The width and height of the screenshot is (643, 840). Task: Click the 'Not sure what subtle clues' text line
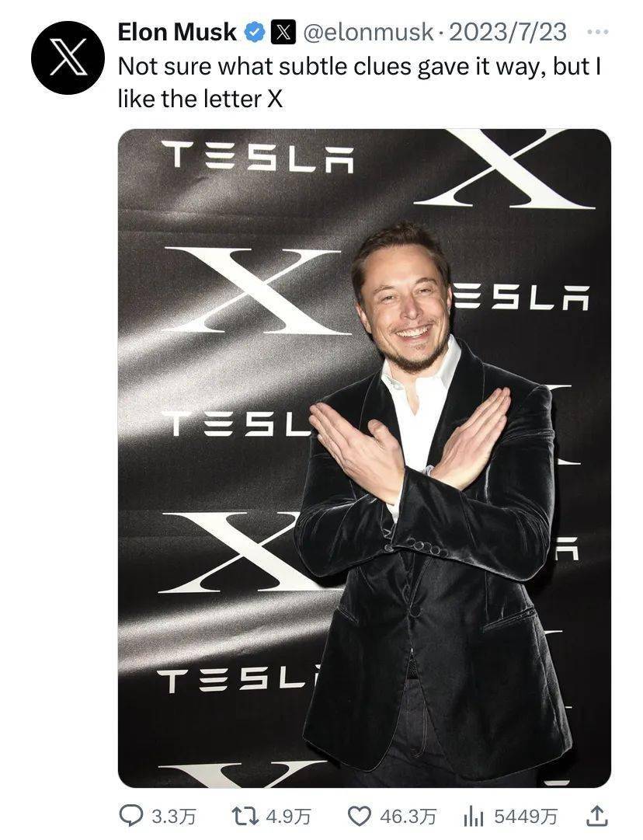(359, 66)
